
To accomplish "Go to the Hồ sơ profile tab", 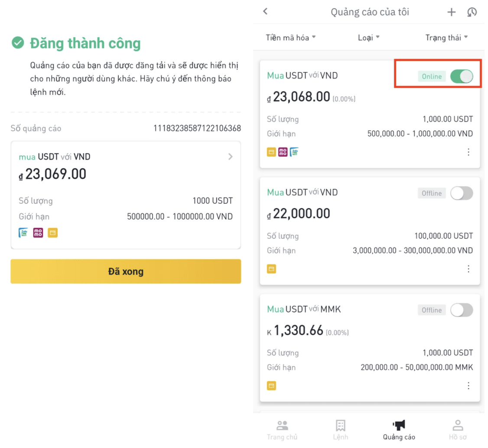I will [x=458, y=430].
